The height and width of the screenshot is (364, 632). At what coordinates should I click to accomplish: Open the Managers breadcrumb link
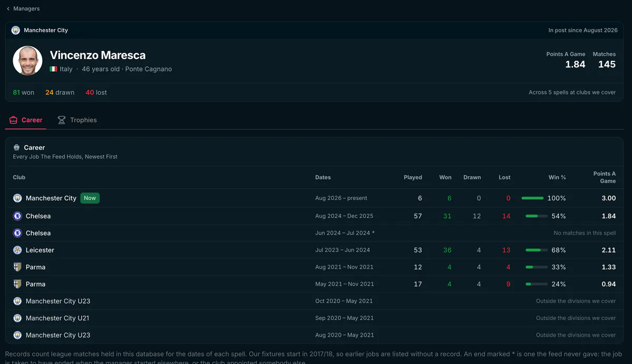26,8
